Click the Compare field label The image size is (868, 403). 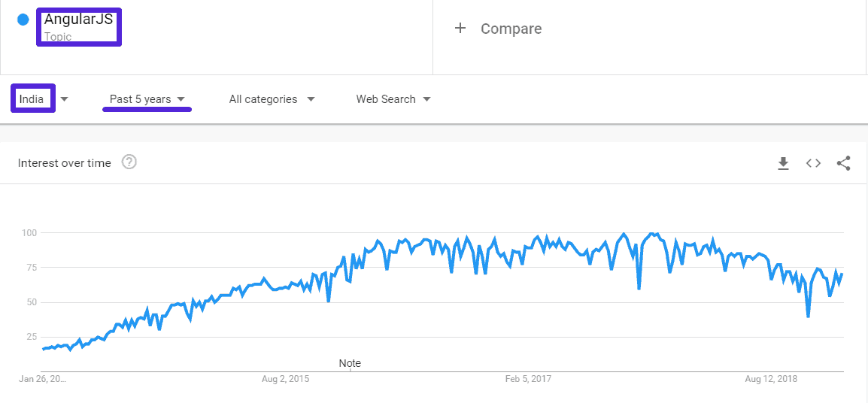[511, 29]
